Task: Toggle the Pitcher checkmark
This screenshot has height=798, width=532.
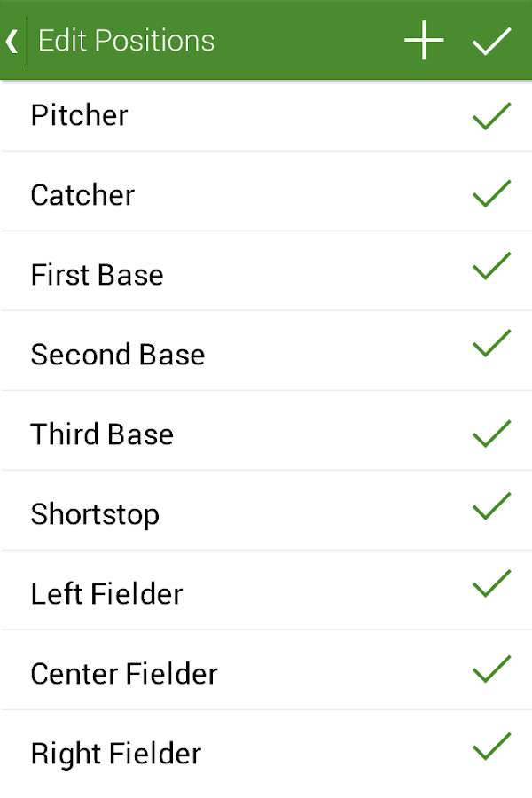Action: click(492, 116)
